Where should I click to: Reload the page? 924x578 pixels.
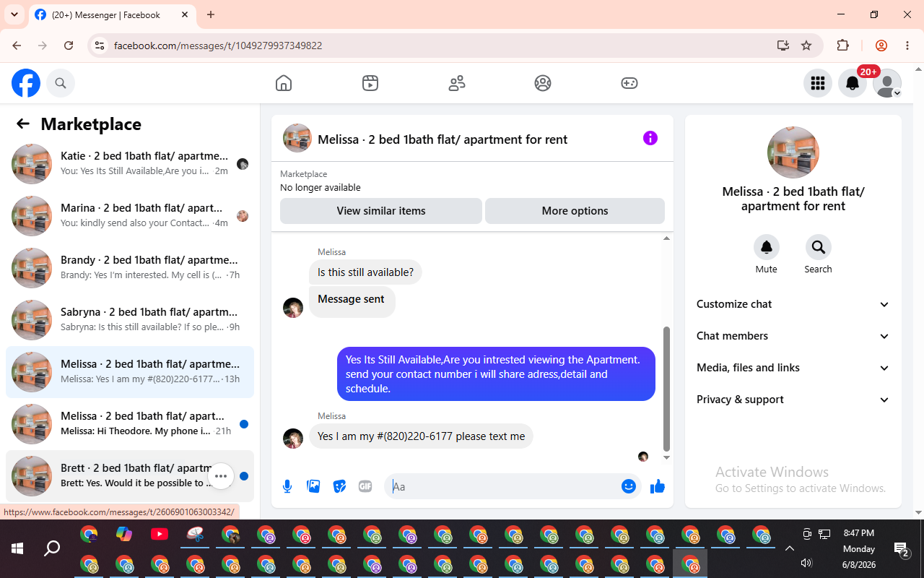[69, 46]
